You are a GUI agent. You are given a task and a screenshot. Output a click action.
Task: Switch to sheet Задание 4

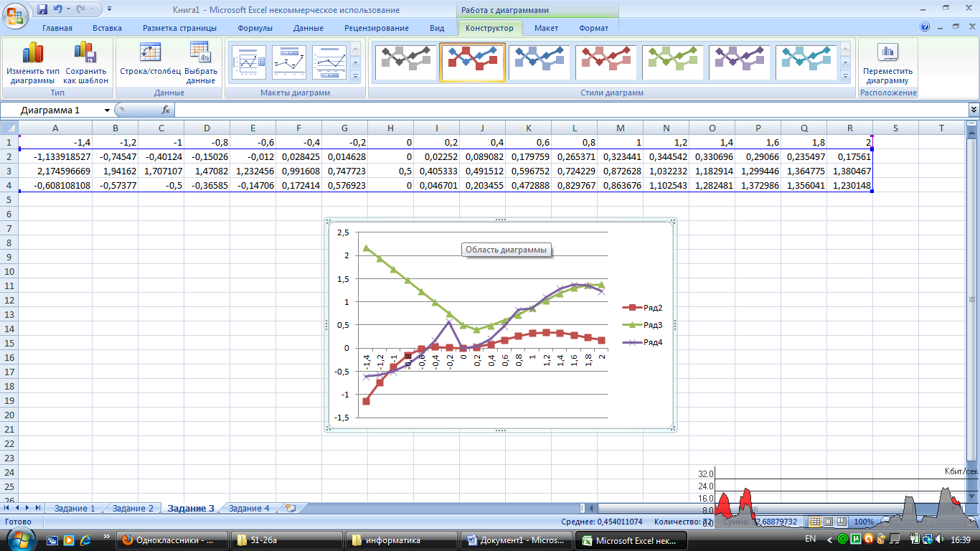[248, 508]
